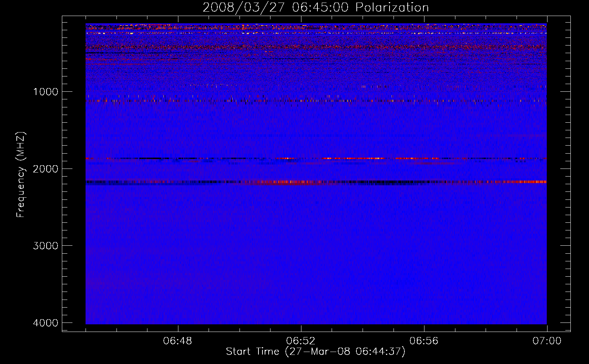This screenshot has width=589, height=364.
Task: Click the 2000 frequency tick label
Action: pyautogui.click(x=46, y=169)
